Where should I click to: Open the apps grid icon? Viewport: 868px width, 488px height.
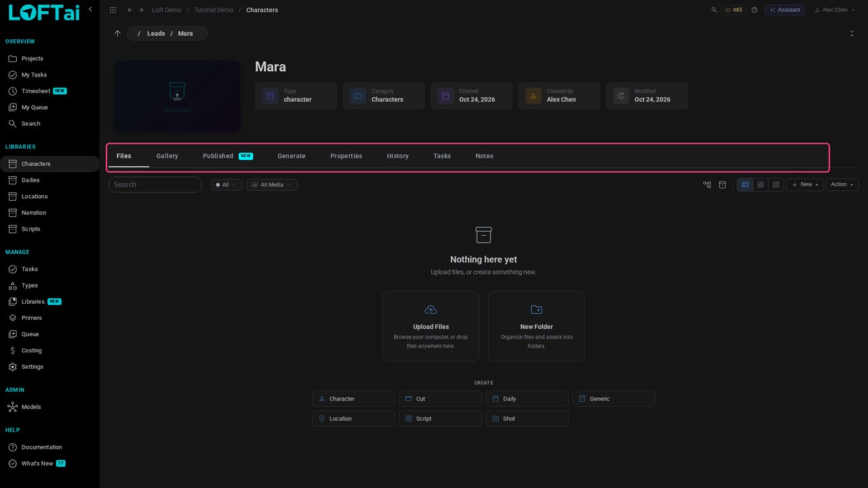[113, 10]
